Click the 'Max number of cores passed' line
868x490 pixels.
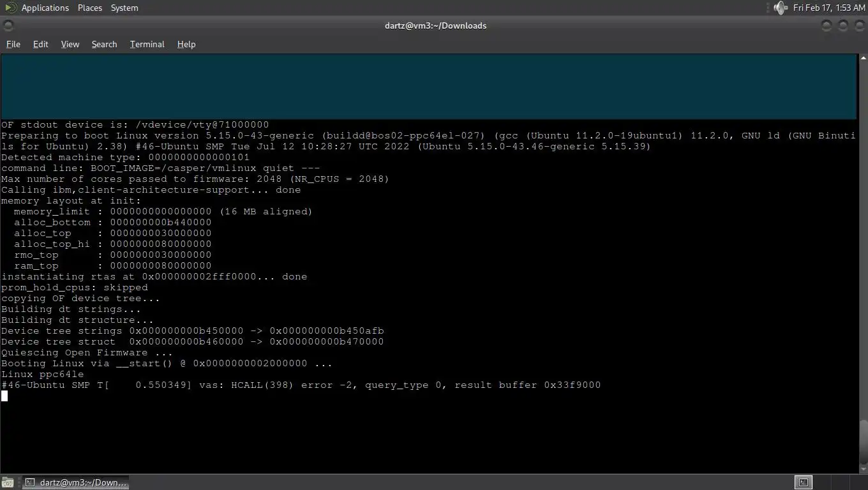tap(195, 179)
